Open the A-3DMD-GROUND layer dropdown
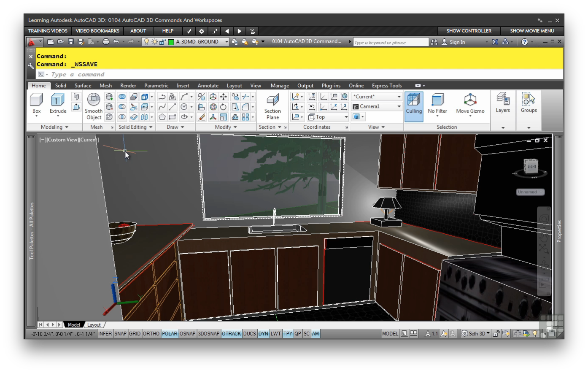The width and height of the screenshot is (588, 373). click(227, 41)
